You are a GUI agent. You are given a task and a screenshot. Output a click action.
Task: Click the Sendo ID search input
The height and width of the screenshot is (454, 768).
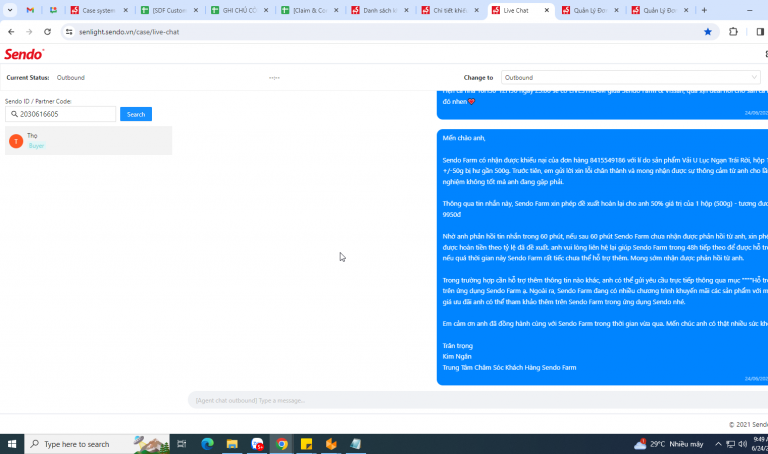point(61,114)
